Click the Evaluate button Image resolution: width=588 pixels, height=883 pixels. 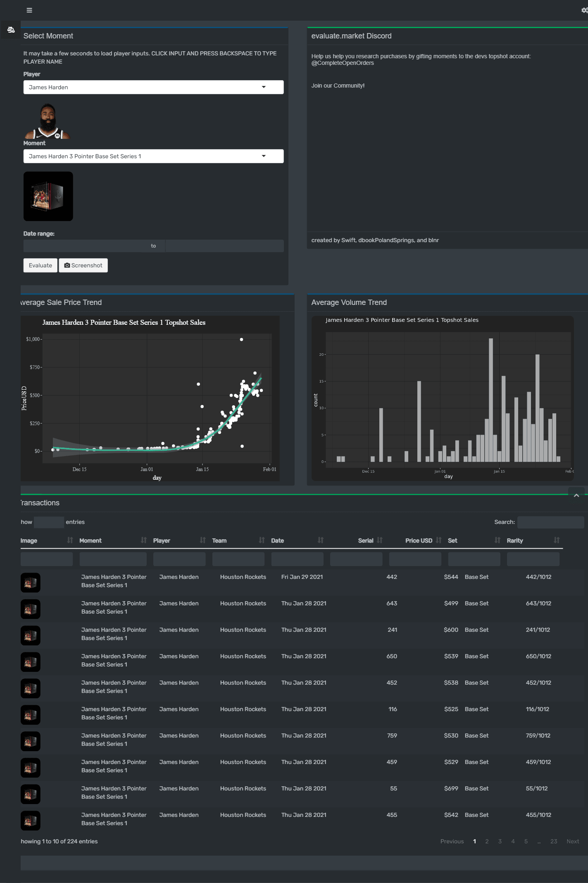40,265
